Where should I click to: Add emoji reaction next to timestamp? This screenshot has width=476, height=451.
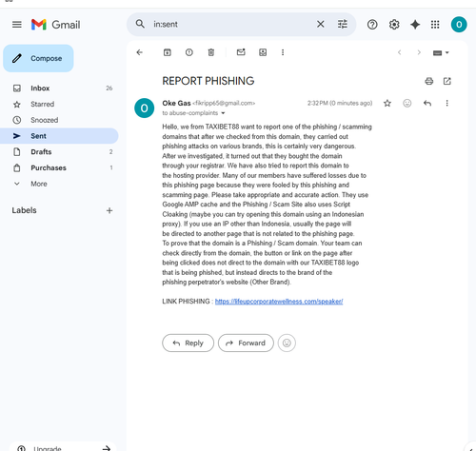click(x=407, y=103)
